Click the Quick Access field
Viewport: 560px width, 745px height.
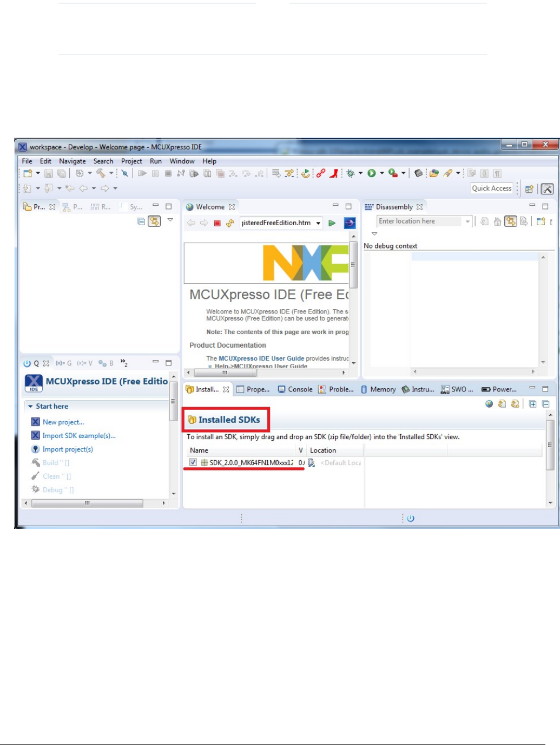click(491, 188)
